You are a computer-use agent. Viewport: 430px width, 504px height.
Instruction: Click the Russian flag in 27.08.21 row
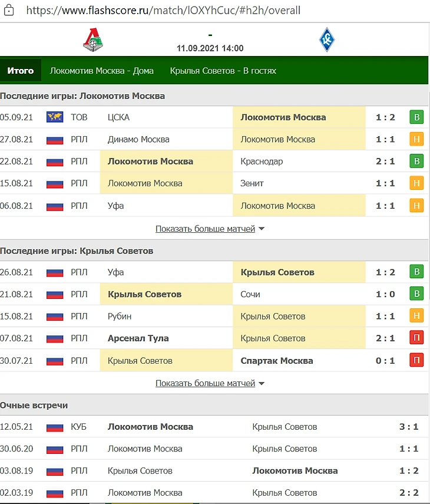click(x=55, y=140)
